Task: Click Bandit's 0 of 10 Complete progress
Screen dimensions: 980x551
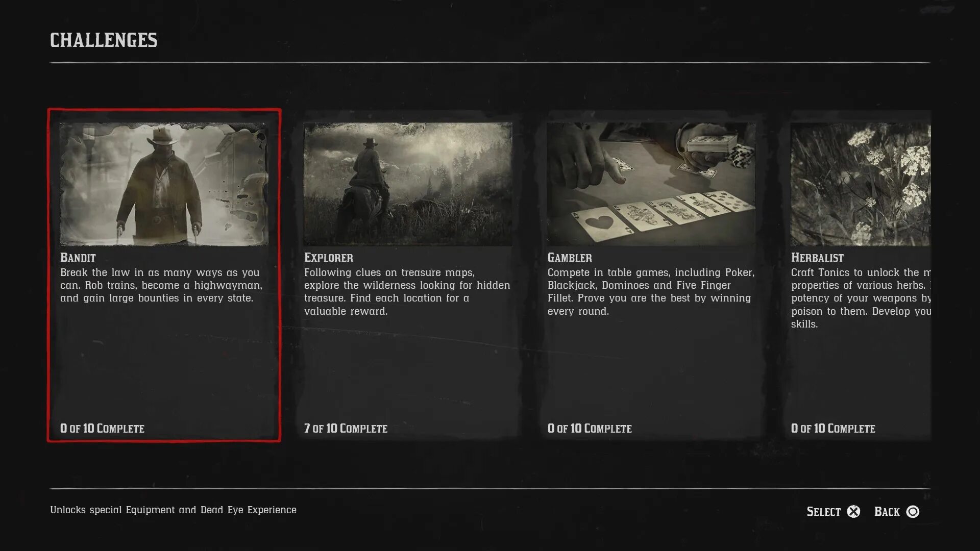Action: pyautogui.click(x=102, y=429)
